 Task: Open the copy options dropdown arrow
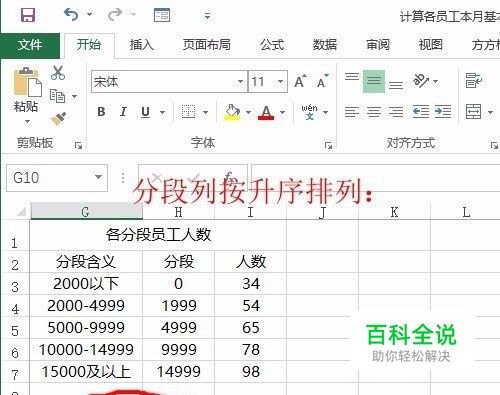click(75, 96)
